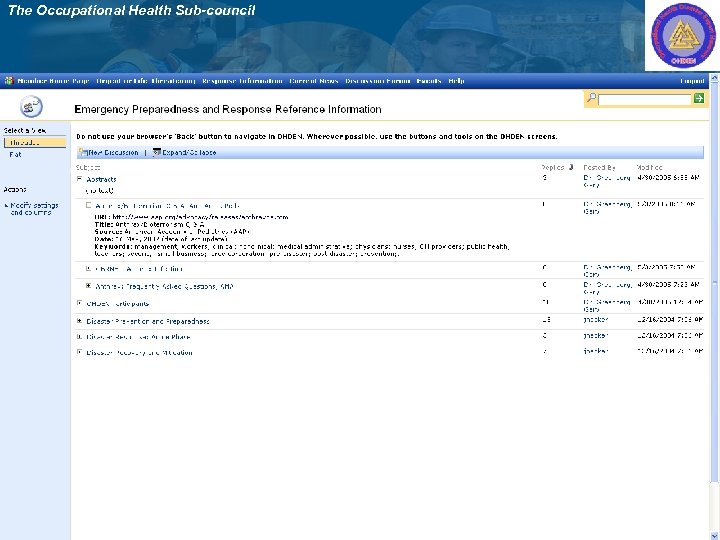Collapse the Anthrax/Bioterrorism Q & A thread

(89, 205)
